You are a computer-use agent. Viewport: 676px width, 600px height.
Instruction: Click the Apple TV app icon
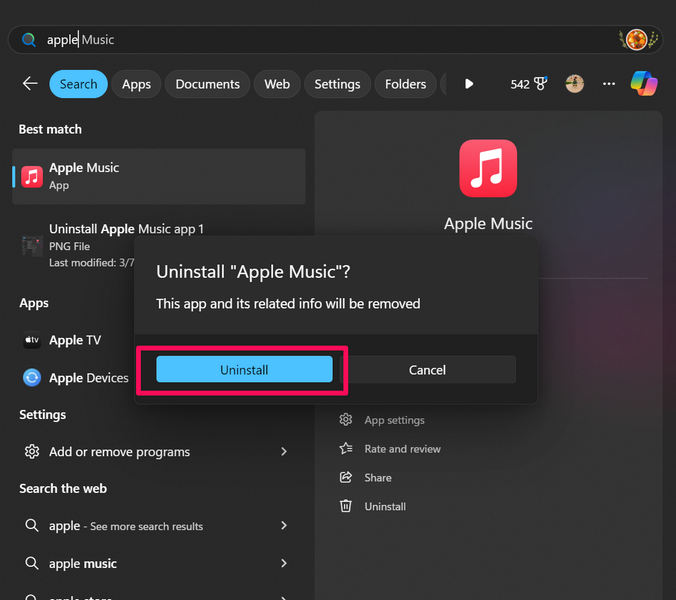click(32, 340)
